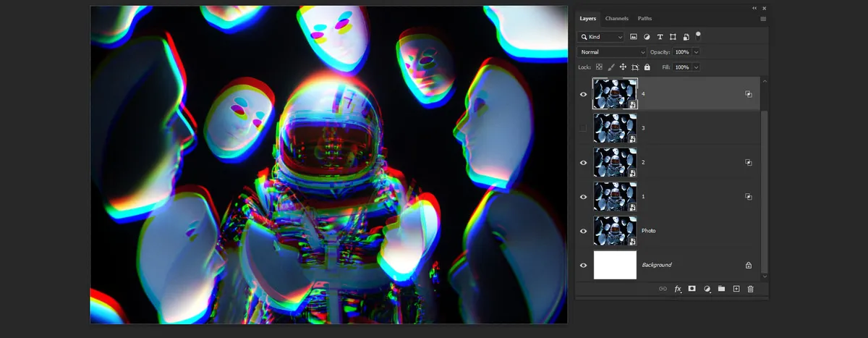Hide the Photo layer
The width and height of the screenshot is (868, 338).
584,231
